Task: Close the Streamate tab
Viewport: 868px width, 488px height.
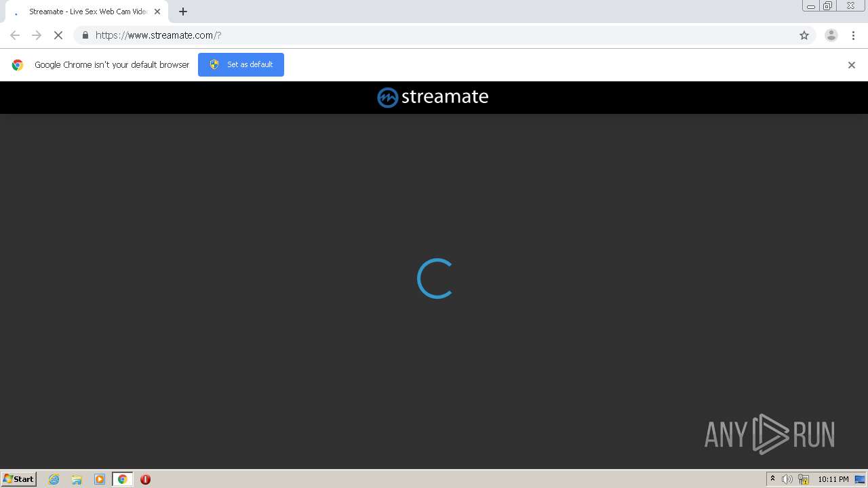Action: tap(157, 12)
